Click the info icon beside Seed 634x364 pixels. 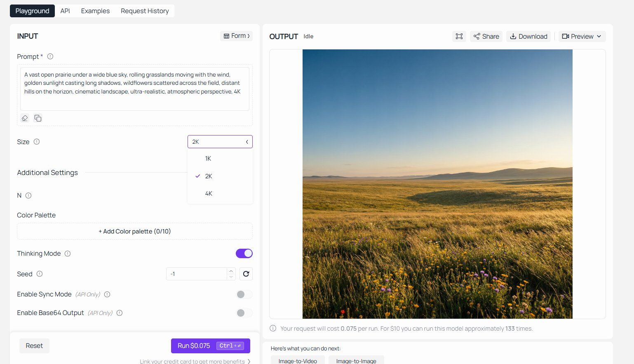pyautogui.click(x=40, y=274)
